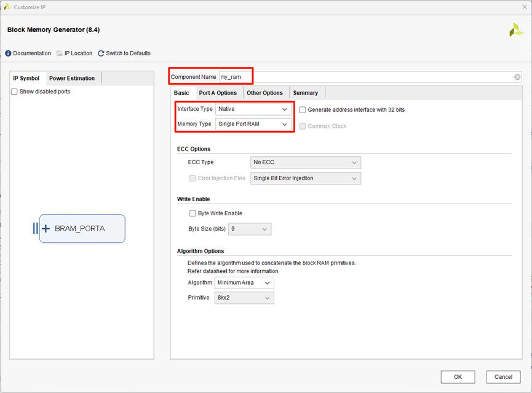
Task: Toggle Show disabled ports checkbox
Action: (14, 92)
